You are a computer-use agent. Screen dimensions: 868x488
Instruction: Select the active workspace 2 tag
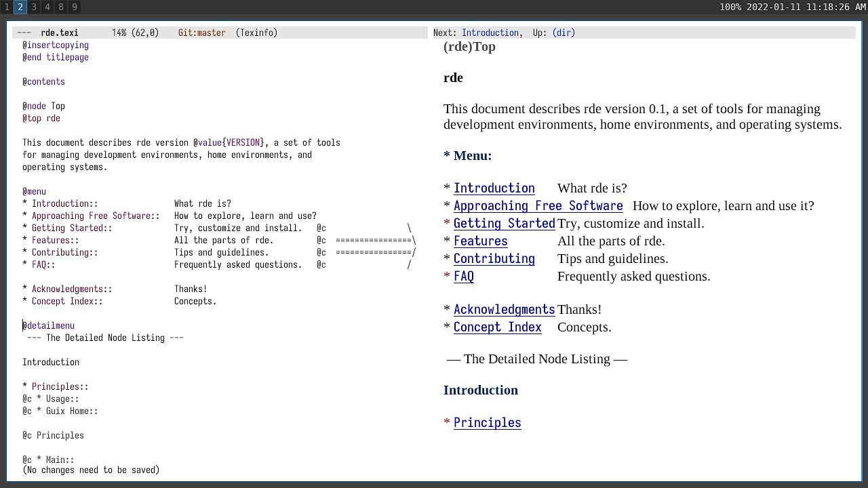point(20,7)
